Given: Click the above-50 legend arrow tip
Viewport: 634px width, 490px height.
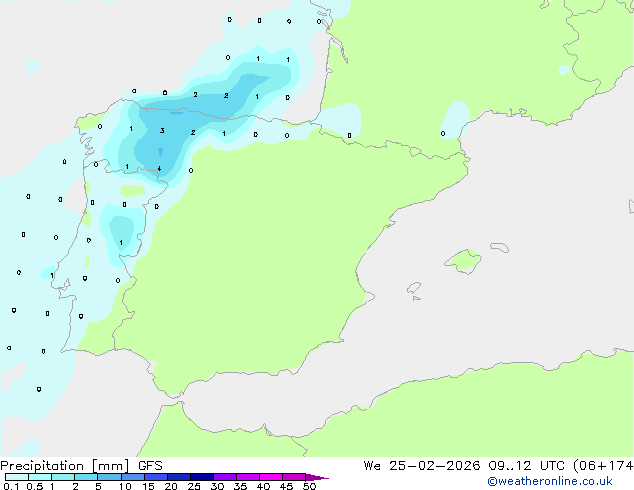Looking at the screenshot, I should 317,478.
